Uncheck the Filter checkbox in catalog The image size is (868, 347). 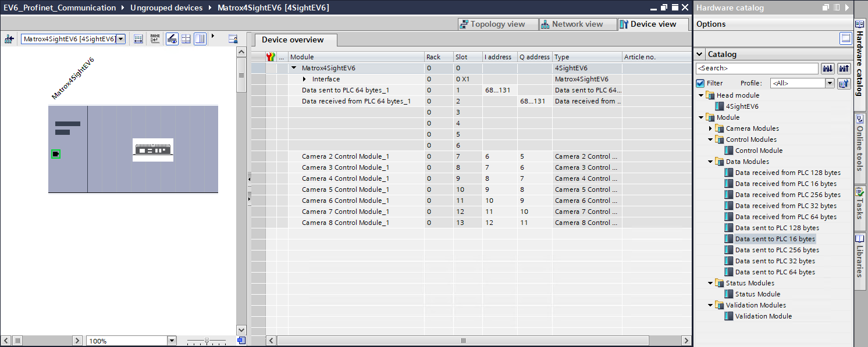(700, 83)
